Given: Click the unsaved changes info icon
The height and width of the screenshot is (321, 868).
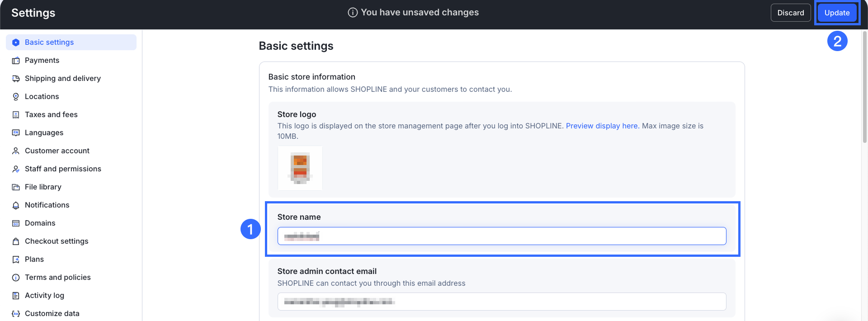Looking at the screenshot, I should coord(353,13).
